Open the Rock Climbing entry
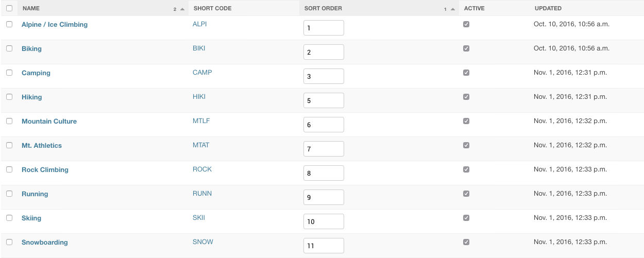Viewport: 644px width, 258px height. tap(45, 170)
